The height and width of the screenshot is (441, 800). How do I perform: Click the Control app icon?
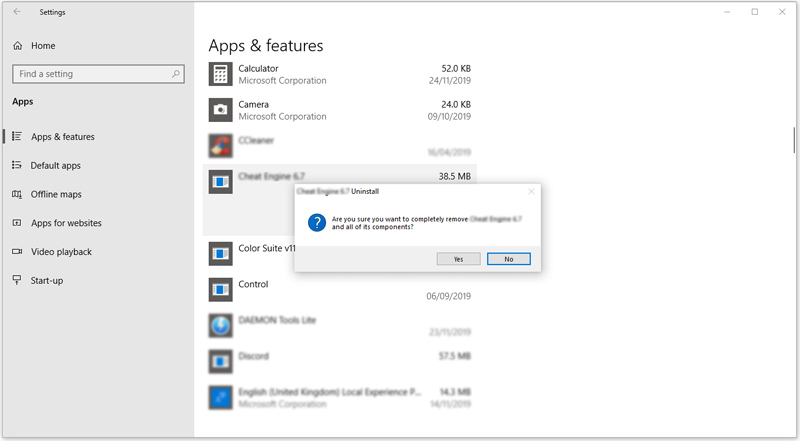[220, 290]
